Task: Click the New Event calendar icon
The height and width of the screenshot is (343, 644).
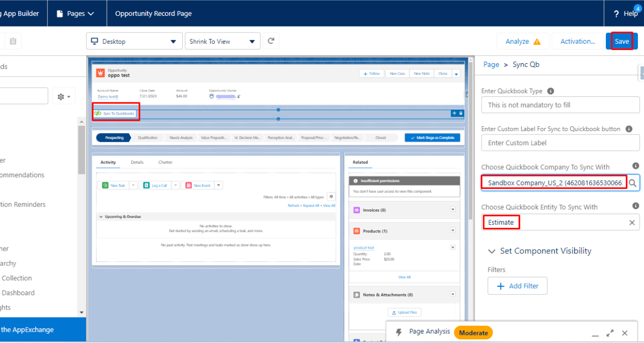Action: pyautogui.click(x=188, y=186)
